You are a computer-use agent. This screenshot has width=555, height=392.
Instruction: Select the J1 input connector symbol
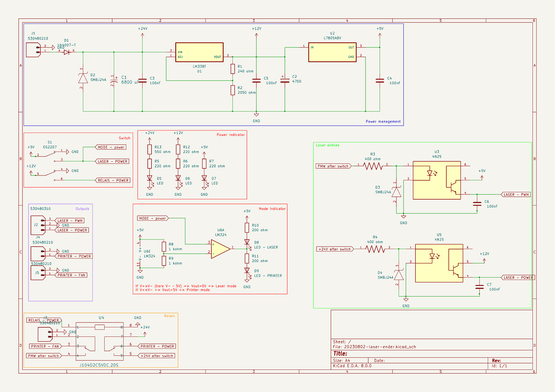click(33, 50)
